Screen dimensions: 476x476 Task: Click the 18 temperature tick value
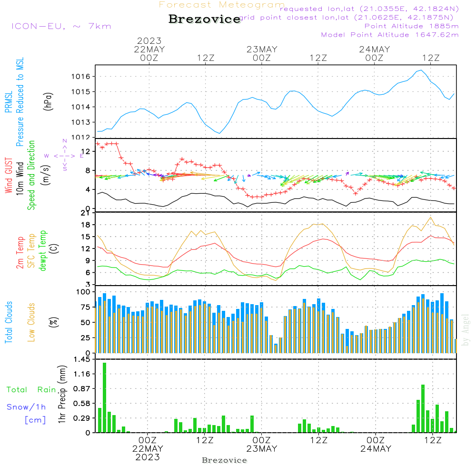pyautogui.click(x=86, y=225)
